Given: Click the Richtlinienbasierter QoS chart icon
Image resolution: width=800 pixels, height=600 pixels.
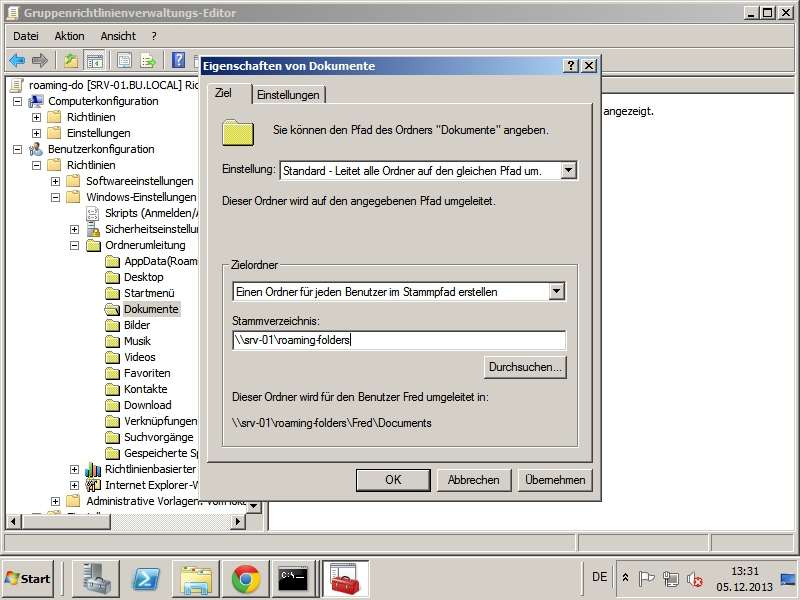Looking at the screenshot, I should click(93, 469).
